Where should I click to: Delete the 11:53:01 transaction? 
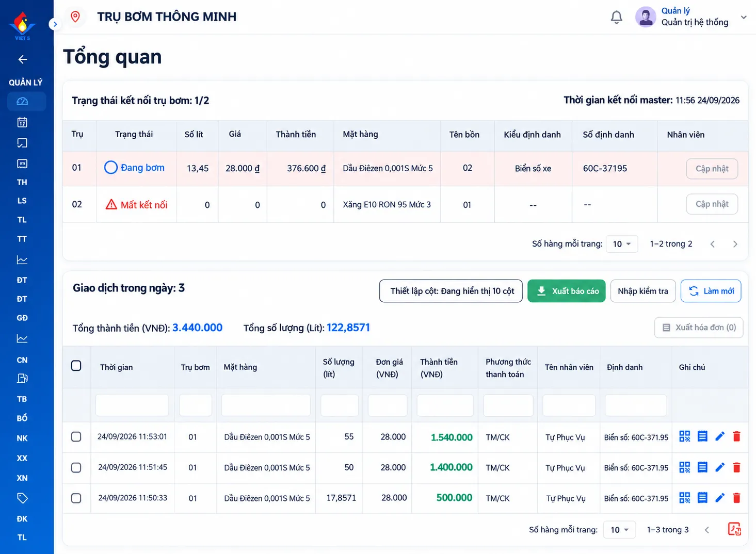tap(736, 436)
